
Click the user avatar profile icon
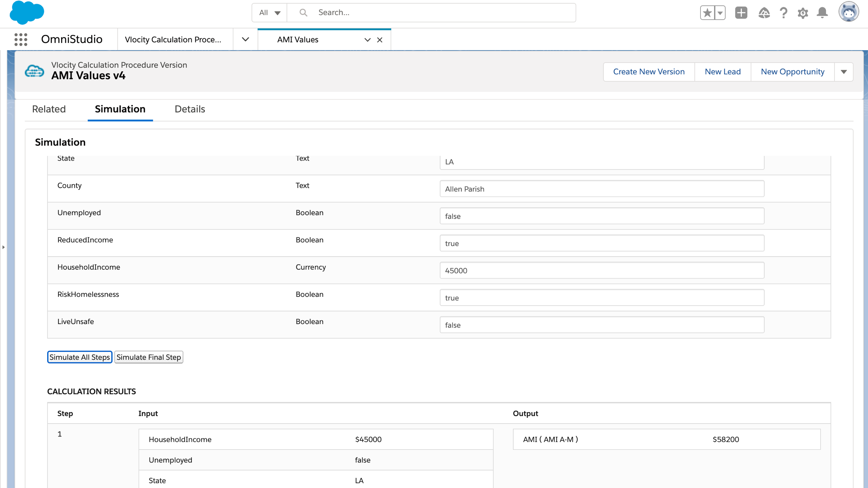point(848,12)
